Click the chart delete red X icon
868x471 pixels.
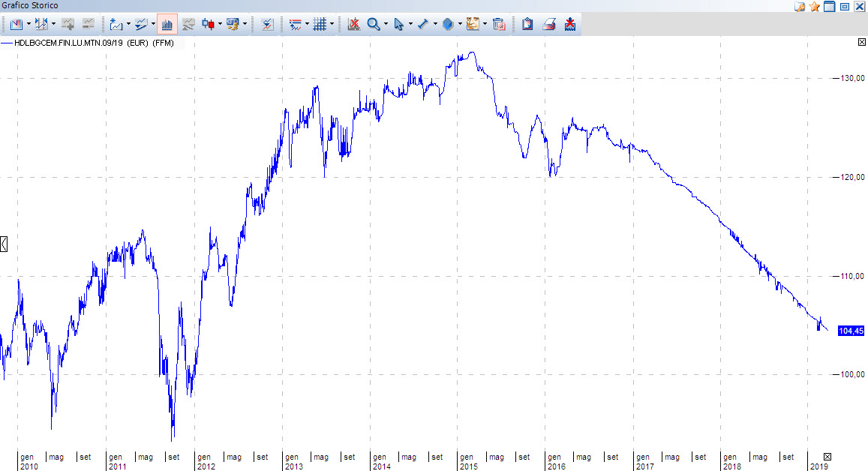tap(353, 25)
